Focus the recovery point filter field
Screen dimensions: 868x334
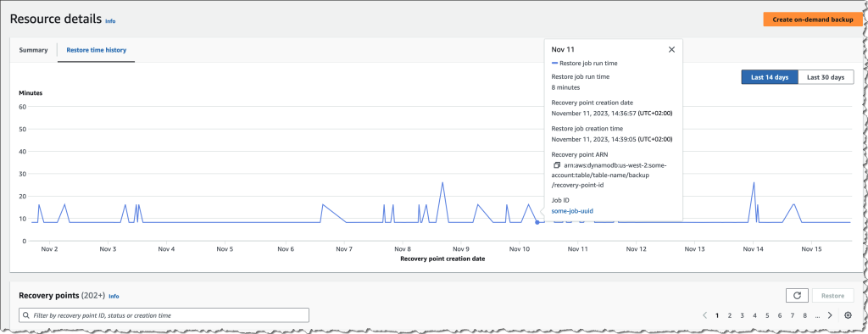pos(164,315)
